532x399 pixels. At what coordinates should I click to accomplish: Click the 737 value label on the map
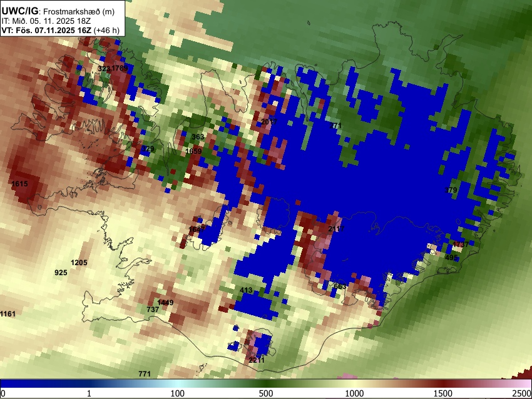pyautogui.click(x=153, y=310)
